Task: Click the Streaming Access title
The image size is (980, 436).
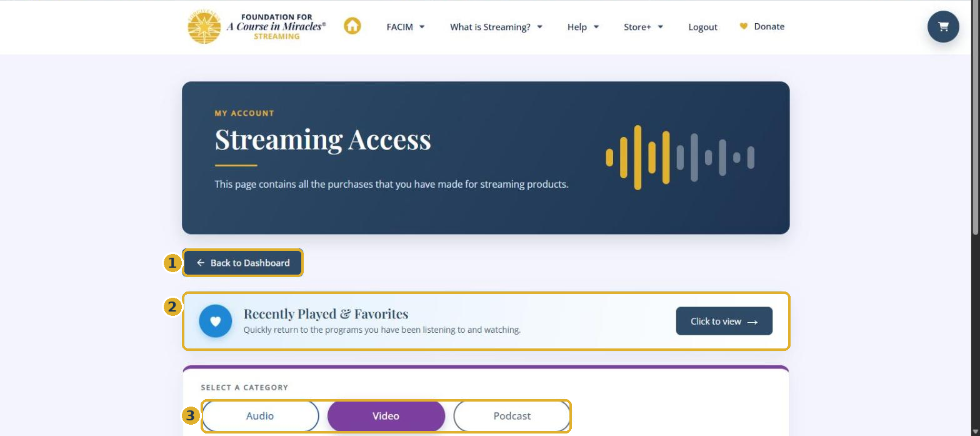Action: [x=323, y=139]
